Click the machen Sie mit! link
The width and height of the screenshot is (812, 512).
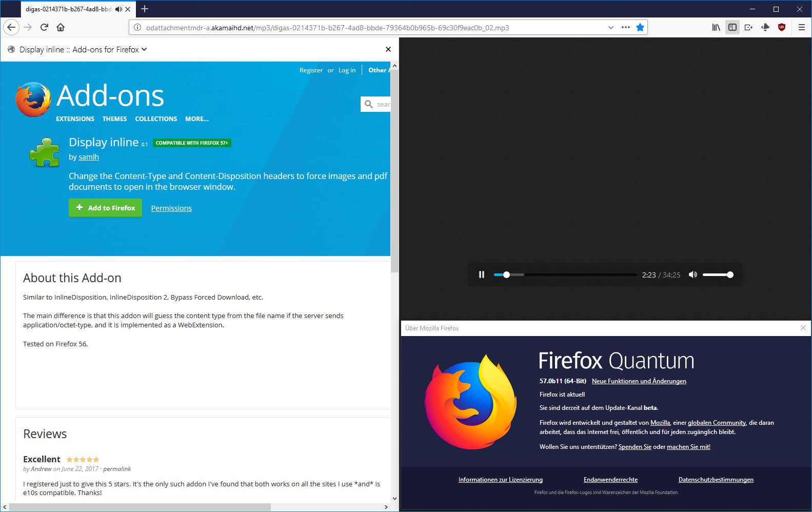[x=688, y=447]
